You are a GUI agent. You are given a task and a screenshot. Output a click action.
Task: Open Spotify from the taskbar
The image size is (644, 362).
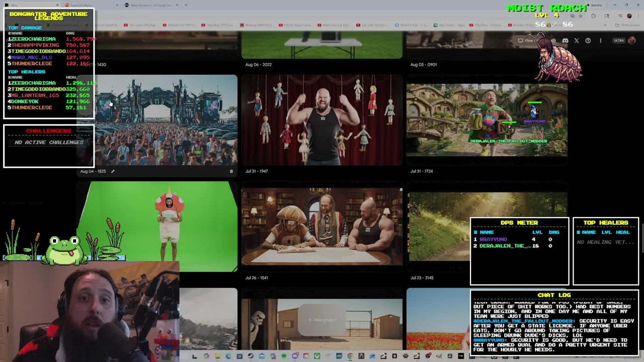pyautogui.click(x=284, y=356)
